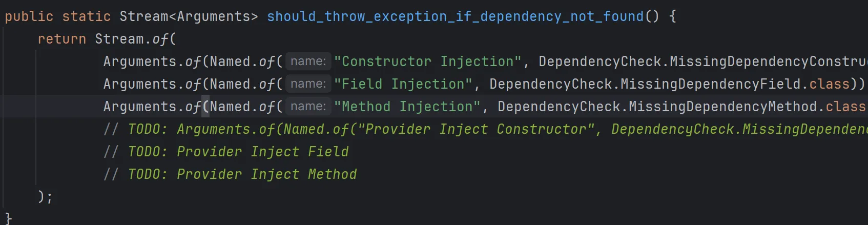Viewport: 868px width, 225px height.
Task: Click the closing ");" of Stream.of
Action: (45, 197)
